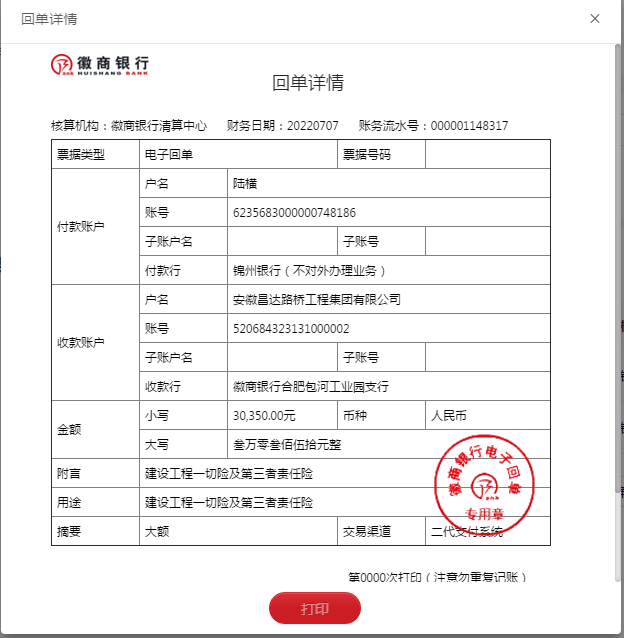Click the finance date 20220707
The width and height of the screenshot is (624, 638).
tap(313, 126)
